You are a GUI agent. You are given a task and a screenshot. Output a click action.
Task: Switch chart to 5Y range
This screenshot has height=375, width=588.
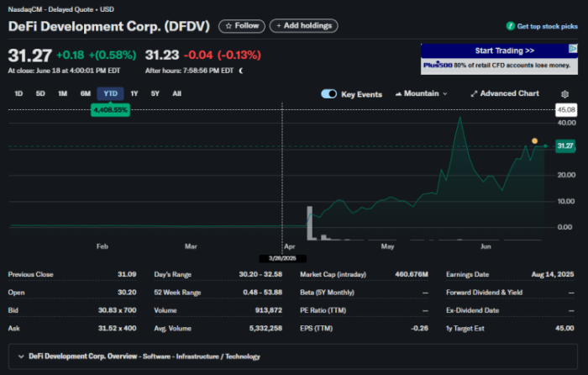(x=155, y=93)
